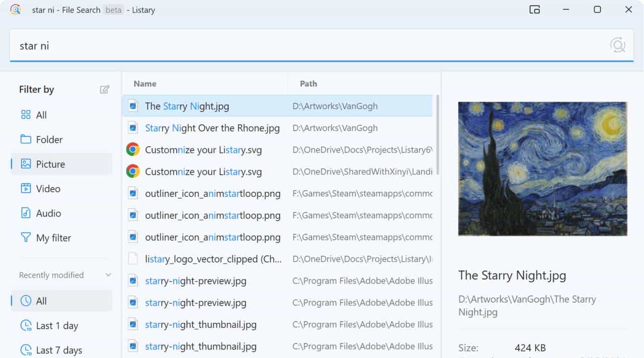Screen dimensions: 644x358
Task: Click the edit filters pencil icon
Action: pyautogui.click(x=104, y=90)
